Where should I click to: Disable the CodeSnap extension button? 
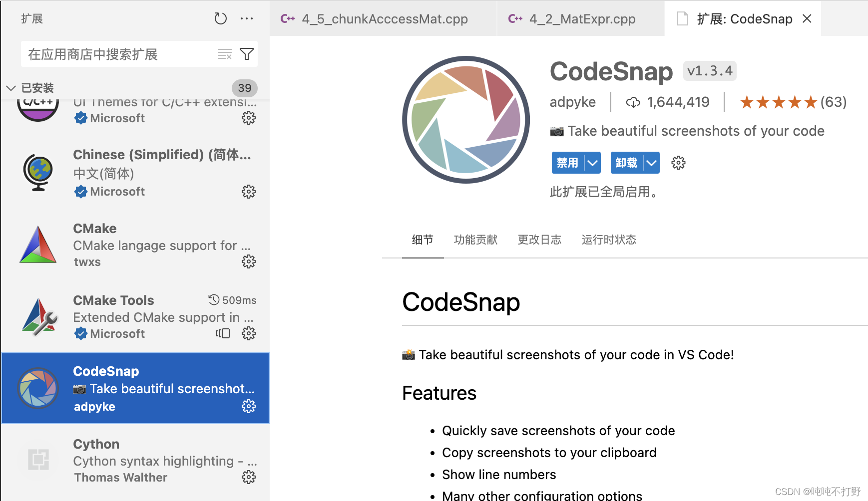[x=568, y=163]
